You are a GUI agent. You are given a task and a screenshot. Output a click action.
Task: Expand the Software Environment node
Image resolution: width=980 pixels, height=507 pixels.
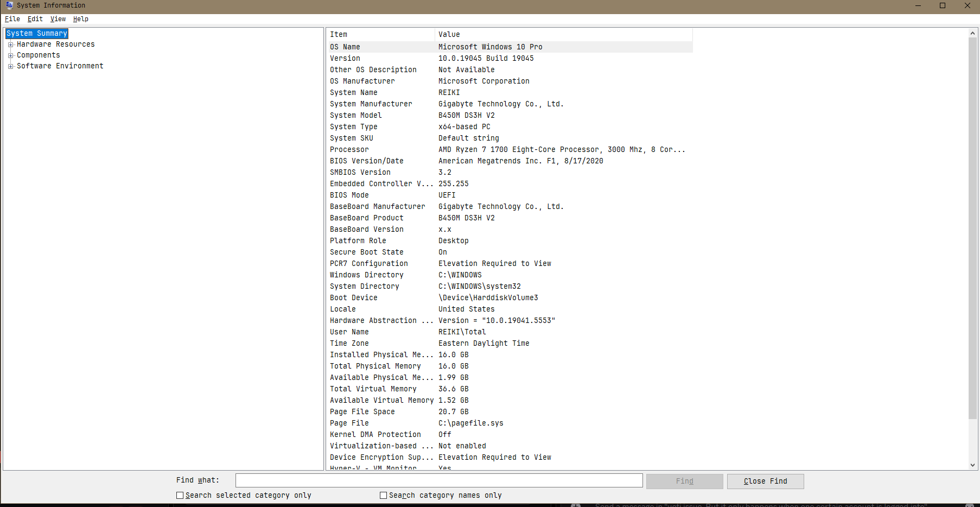pyautogui.click(x=10, y=66)
